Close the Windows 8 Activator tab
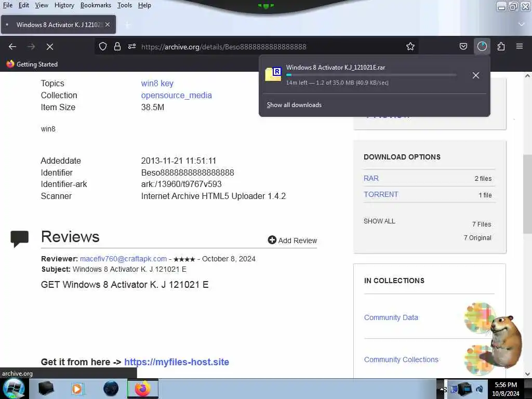 (x=108, y=24)
